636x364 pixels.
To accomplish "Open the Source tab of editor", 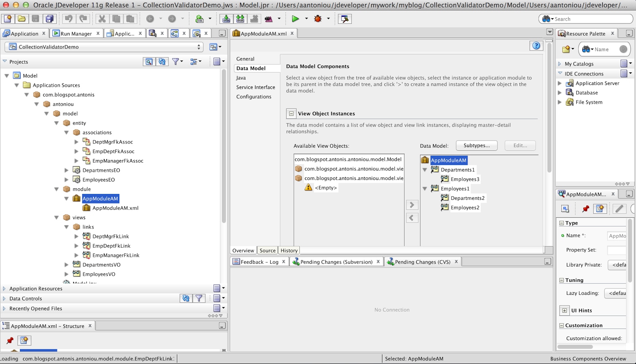I will (268, 251).
